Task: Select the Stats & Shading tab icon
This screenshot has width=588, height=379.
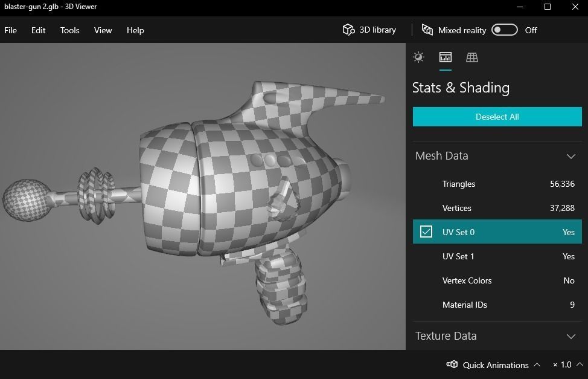Action: pos(445,57)
